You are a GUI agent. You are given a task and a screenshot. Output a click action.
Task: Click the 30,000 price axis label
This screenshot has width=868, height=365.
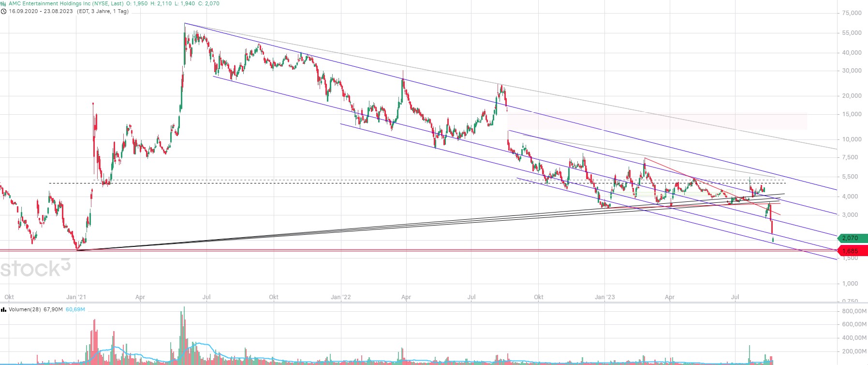pos(852,71)
